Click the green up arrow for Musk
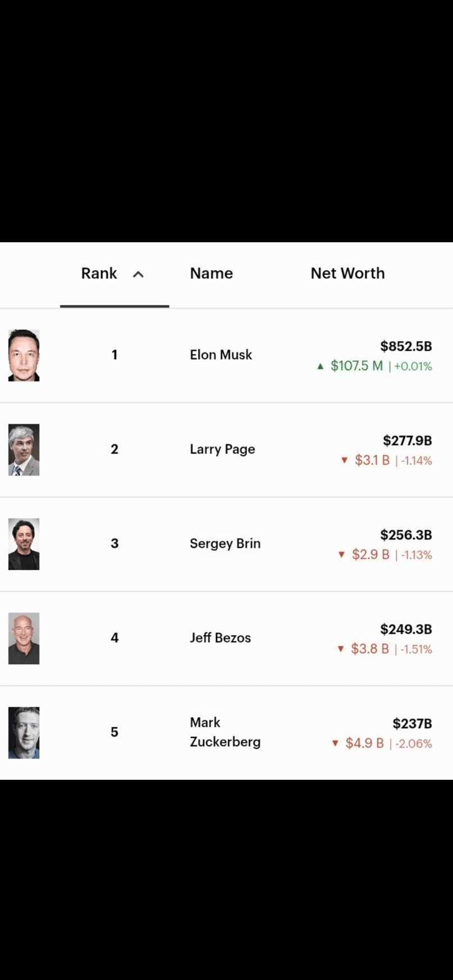Image resolution: width=453 pixels, height=980 pixels. (320, 366)
